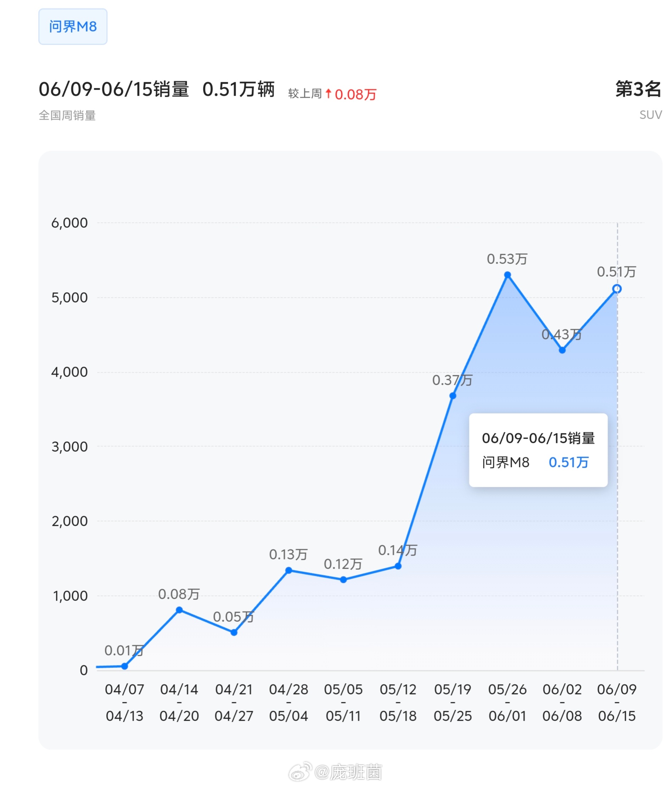This screenshot has width=672, height=788.
Task: Click the 较上周 comparison label
Action: 305,94
